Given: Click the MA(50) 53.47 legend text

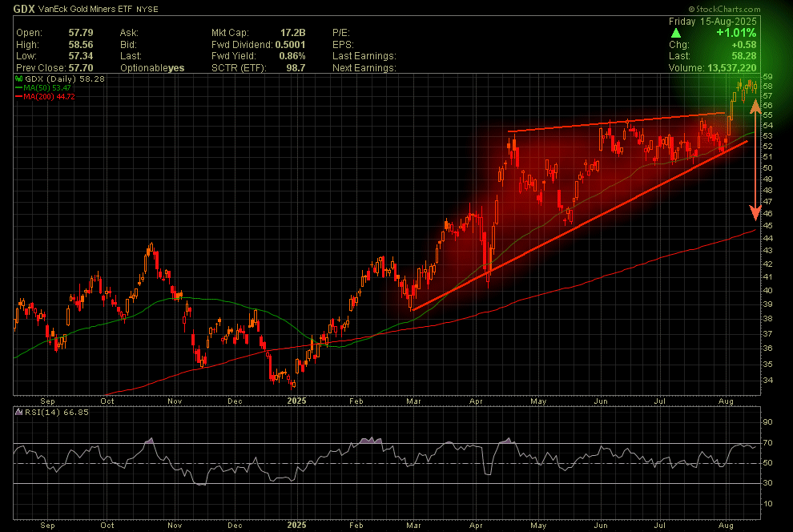Looking at the screenshot, I should [47, 88].
